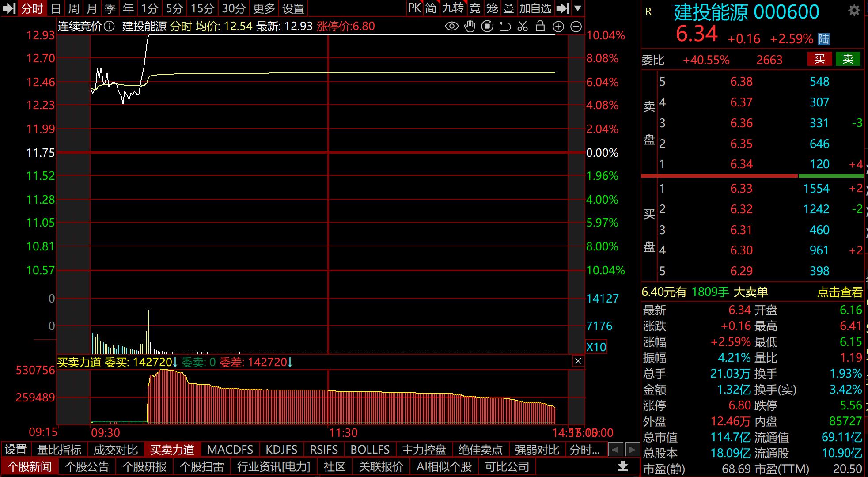Screen dimensions: 868x477
Task: Click the info icon next to 连续竞价
Action: tap(110, 26)
